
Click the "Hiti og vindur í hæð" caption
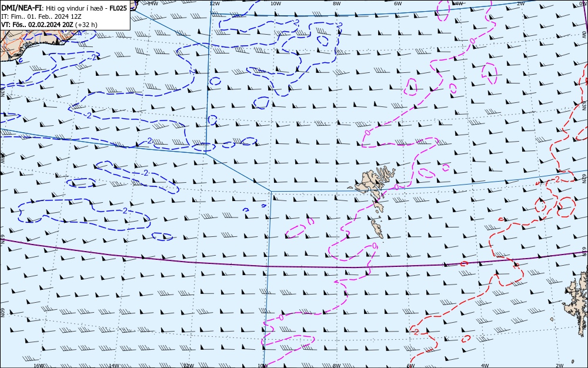point(75,8)
